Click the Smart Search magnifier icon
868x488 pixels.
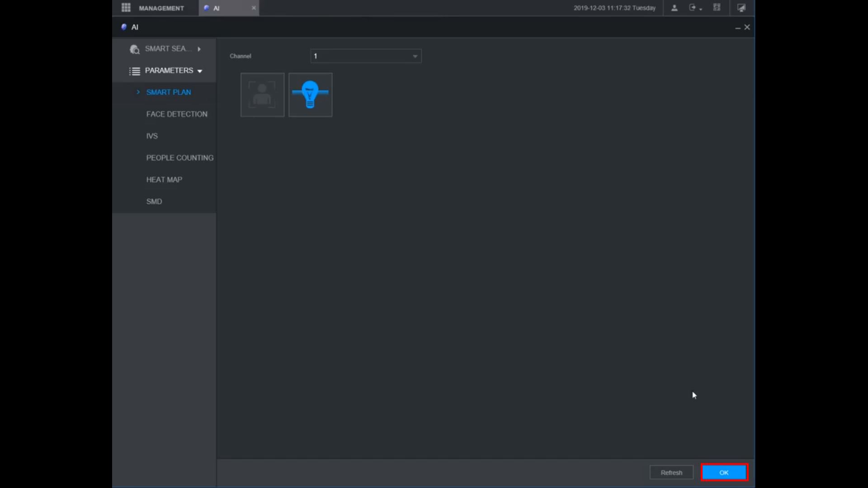coord(135,49)
